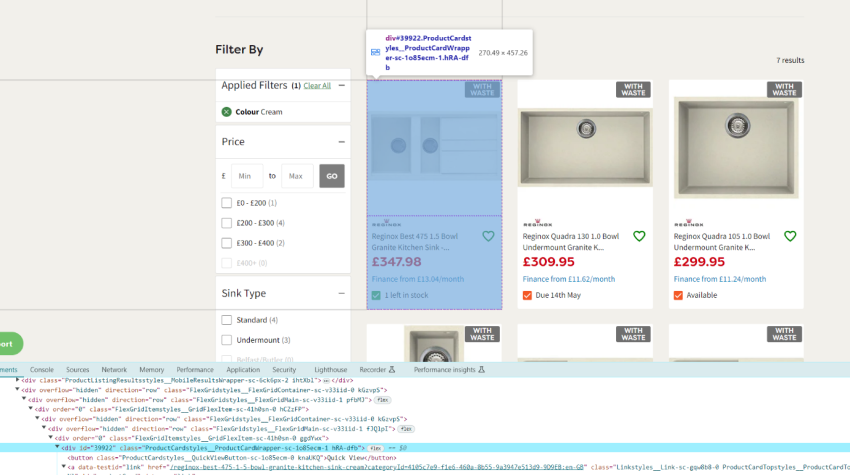Open the Application tab

243,370
